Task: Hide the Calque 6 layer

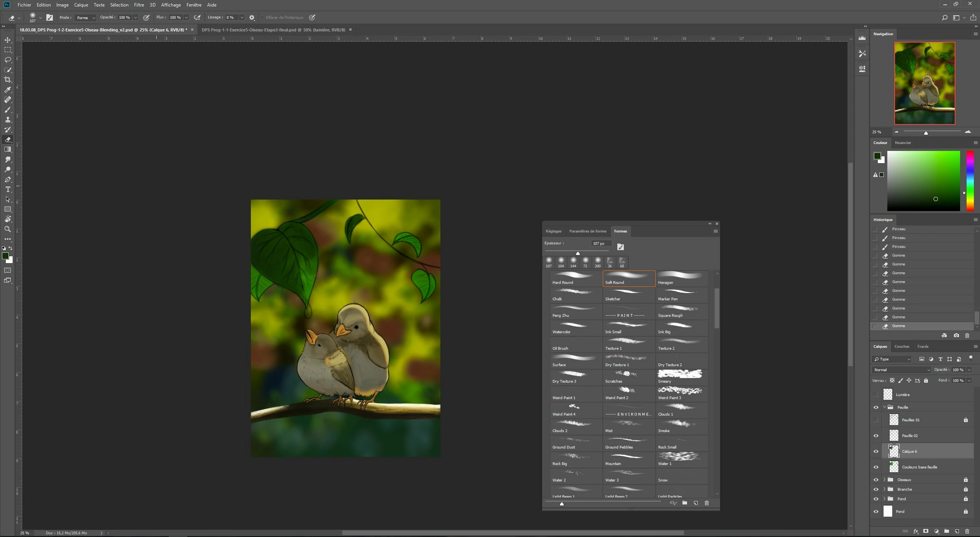Action: pyautogui.click(x=876, y=452)
